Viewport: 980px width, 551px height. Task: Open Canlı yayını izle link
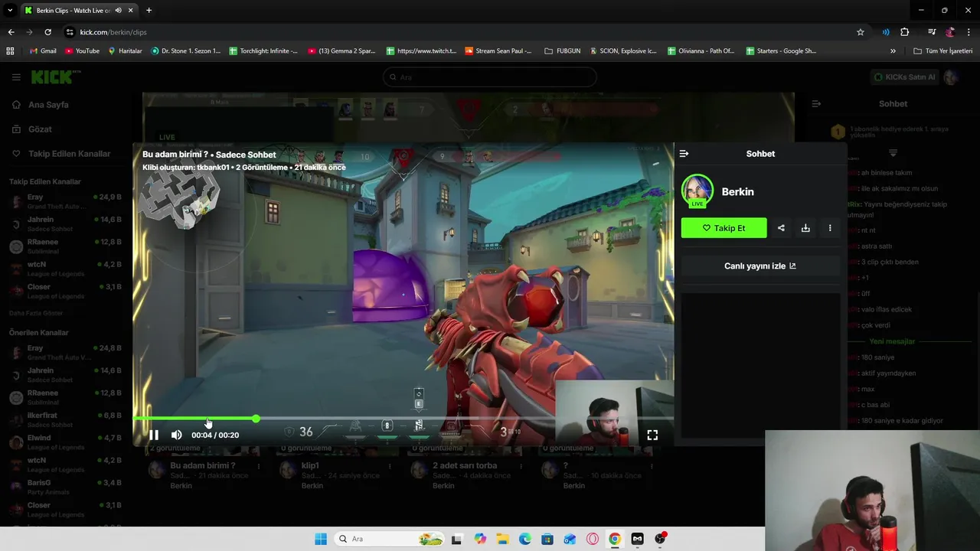(x=760, y=266)
